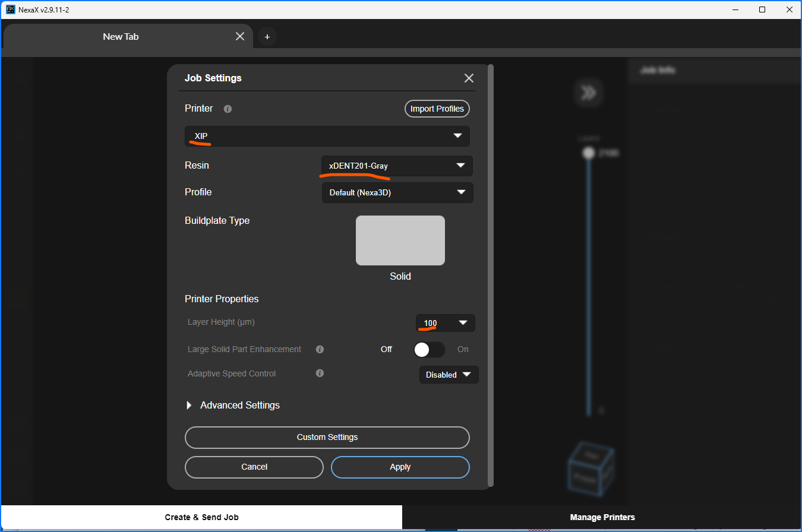Toggle Large Solid Part Enhancement switch
802x532 pixels.
429,350
